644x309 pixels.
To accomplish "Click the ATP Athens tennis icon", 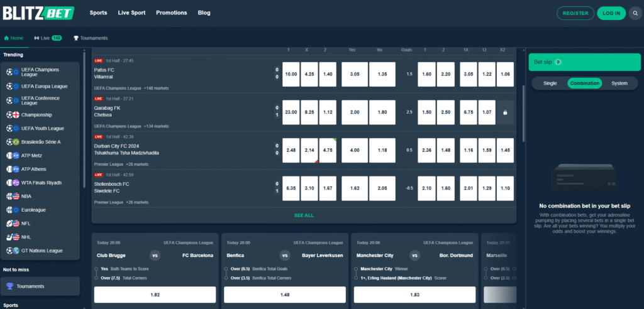I will (x=13, y=169).
